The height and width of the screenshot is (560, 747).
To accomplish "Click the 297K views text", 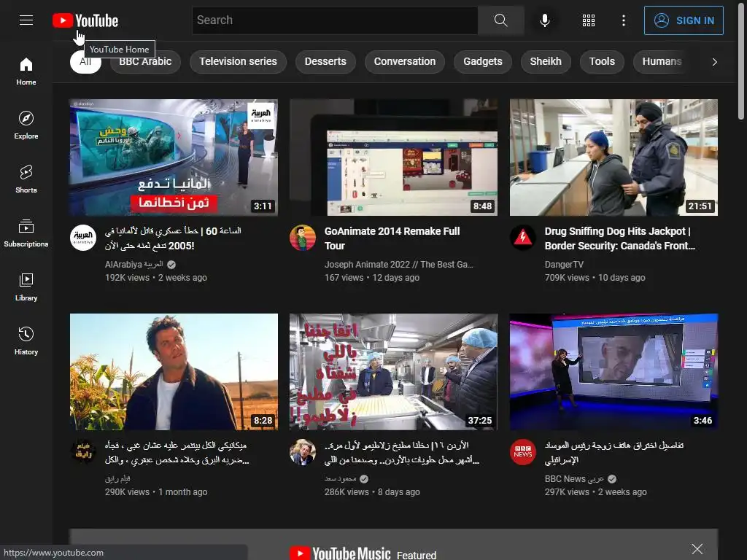I will pos(567,492).
